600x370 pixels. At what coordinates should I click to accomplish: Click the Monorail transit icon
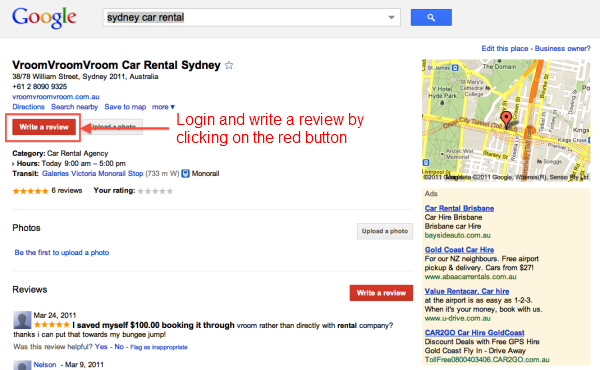tap(185, 174)
